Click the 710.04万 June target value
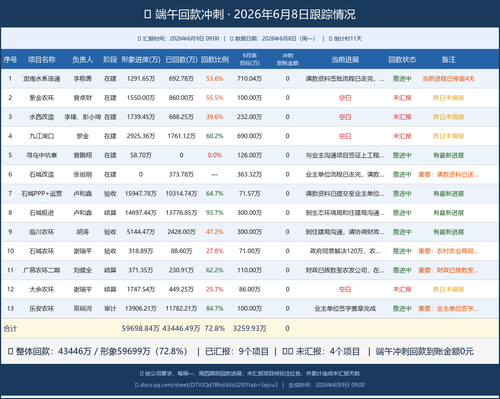Screen dimensions: 500x399 [250, 79]
